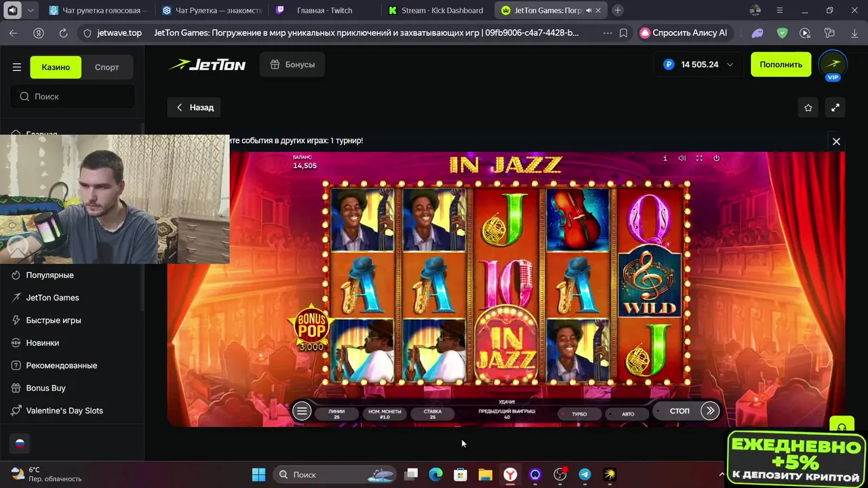Close the JetTon Games browser tab
Viewport: 868px width, 488px height.
point(598,10)
